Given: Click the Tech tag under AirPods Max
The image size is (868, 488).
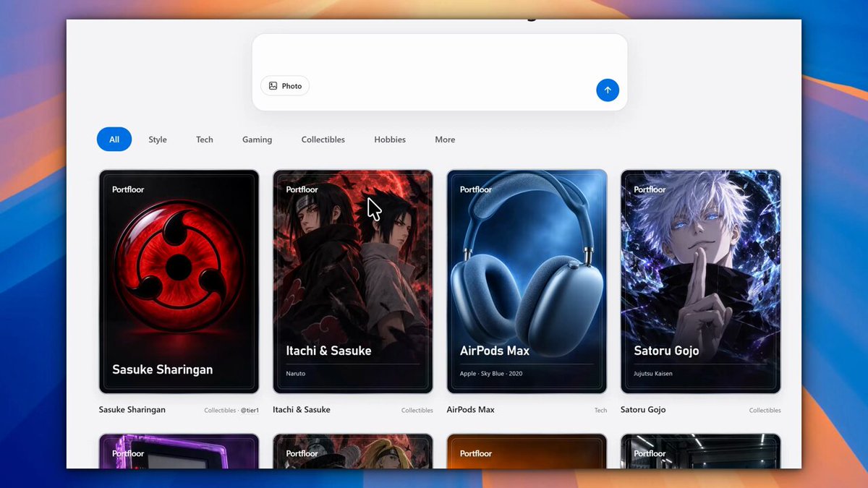Looking at the screenshot, I should (601, 411).
